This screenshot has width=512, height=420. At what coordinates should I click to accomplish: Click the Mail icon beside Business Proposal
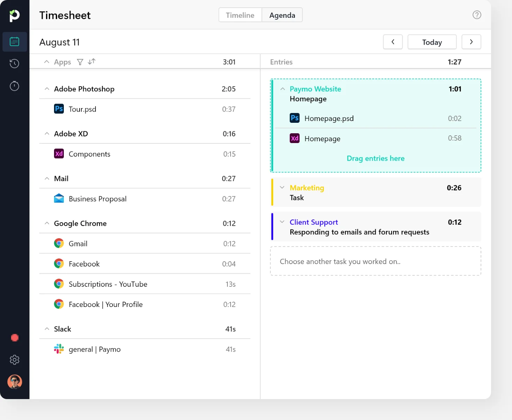point(59,198)
